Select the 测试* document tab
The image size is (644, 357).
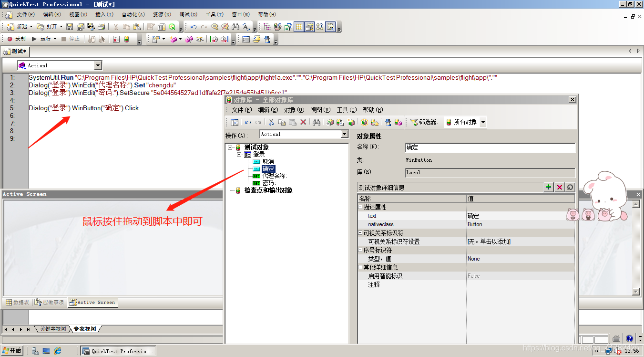click(15, 51)
